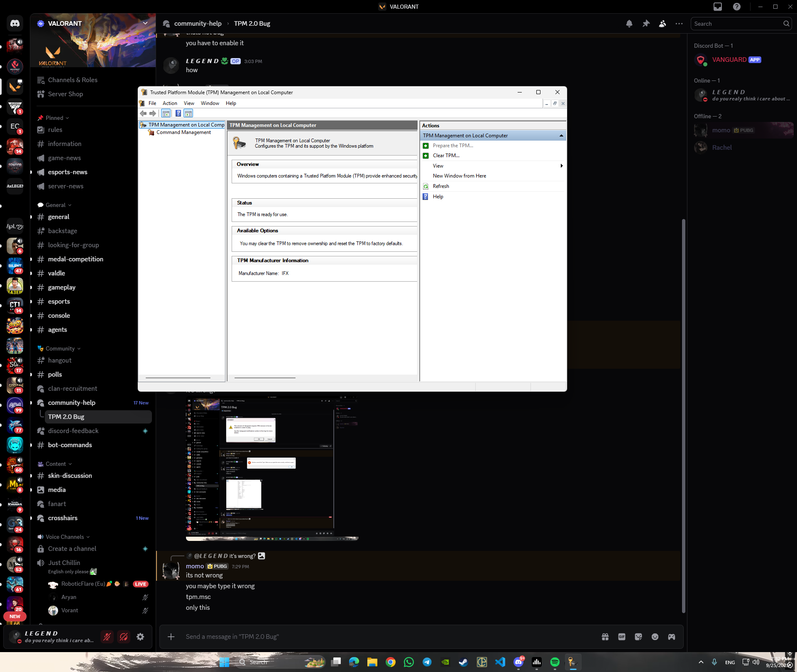
Task: Toggle member list icon in header
Action: pos(663,24)
